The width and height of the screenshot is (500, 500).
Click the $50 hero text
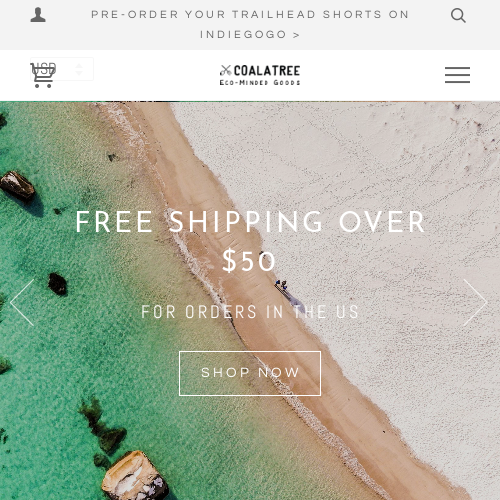pyautogui.click(x=249, y=261)
